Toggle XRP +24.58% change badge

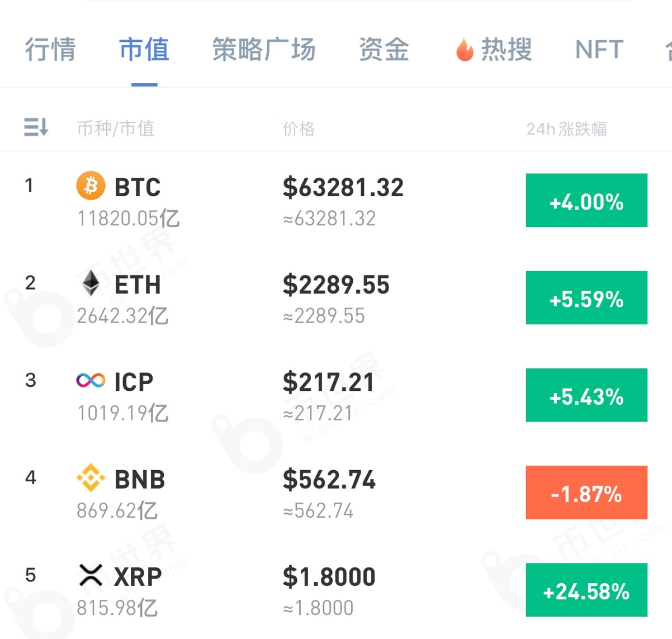pyautogui.click(x=586, y=590)
